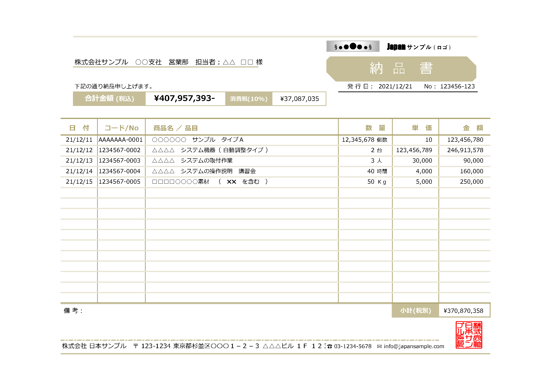
Task: Select the total amount ¥407,957,393- field
Action: pyautogui.click(x=185, y=99)
